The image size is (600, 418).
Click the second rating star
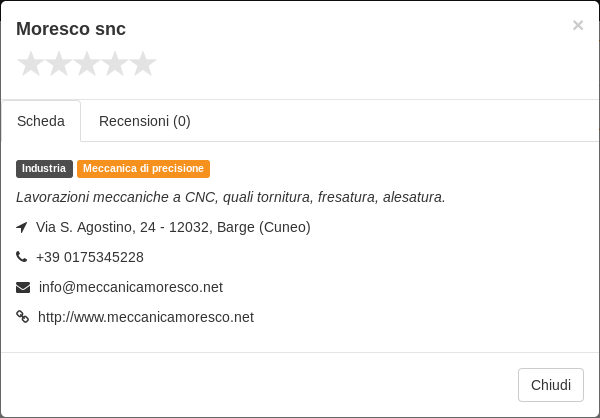[x=59, y=64]
